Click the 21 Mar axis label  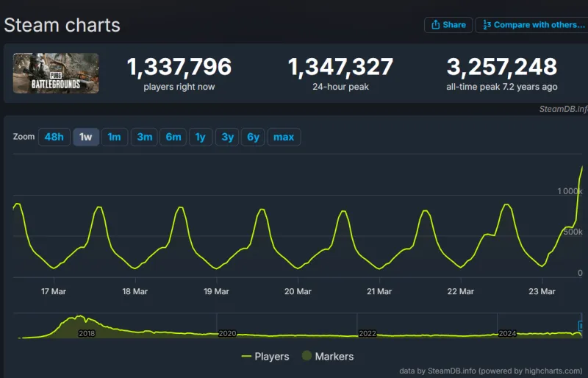pos(379,291)
